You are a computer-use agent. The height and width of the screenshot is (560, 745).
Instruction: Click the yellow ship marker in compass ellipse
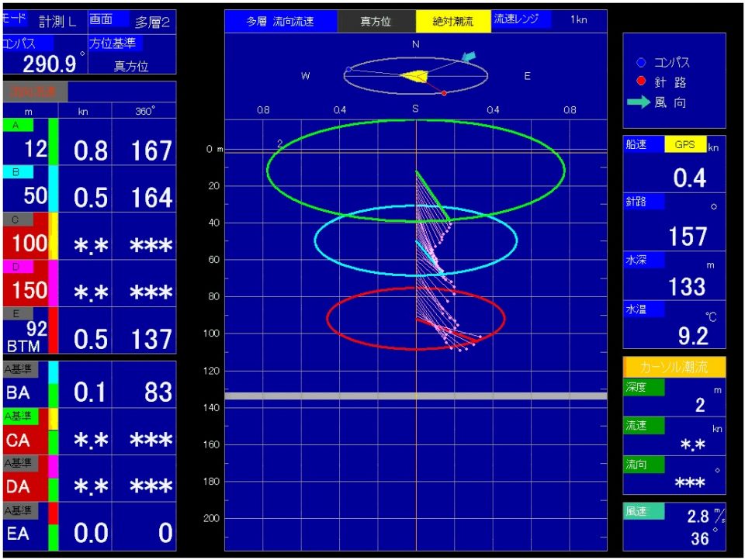(414, 76)
